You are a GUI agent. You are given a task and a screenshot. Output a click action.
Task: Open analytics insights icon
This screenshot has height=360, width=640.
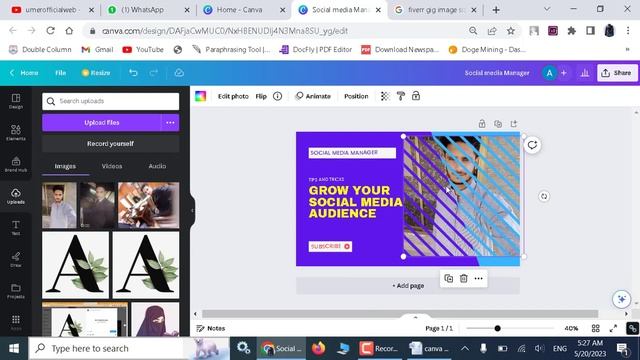click(584, 73)
